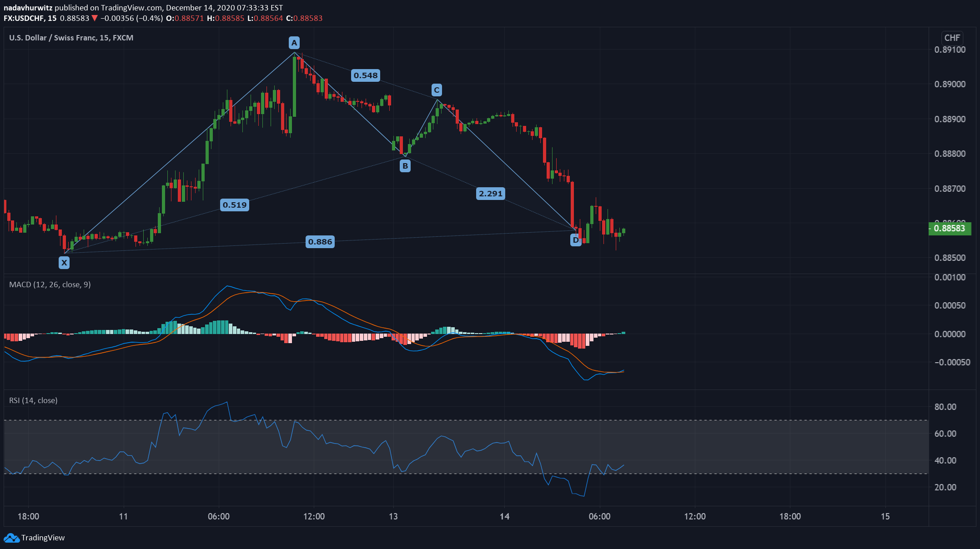Image resolution: width=980 pixels, height=549 pixels.
Task: Click the current price tag 0.88583
Action: point(950,228)
